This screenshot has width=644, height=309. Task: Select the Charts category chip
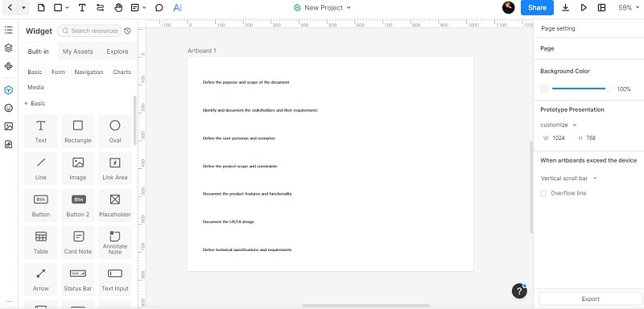pyautogui.click(x=122, y=72)
